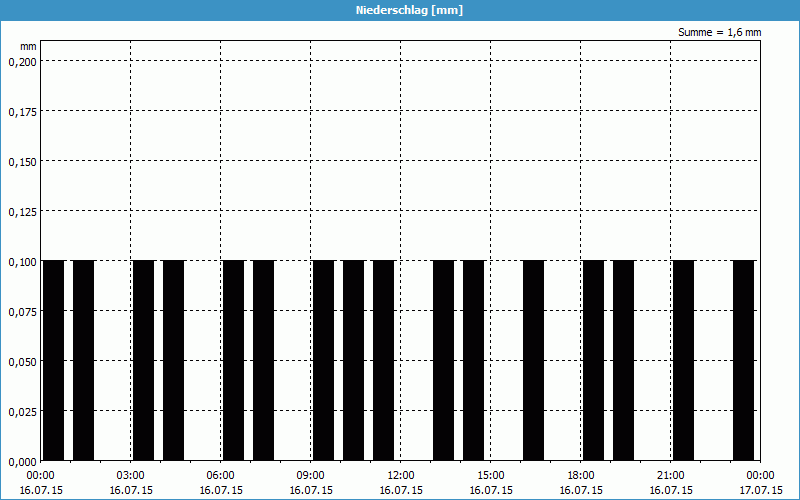The height and width of the screenshot is (500, 800).
Task: Select the precipitation bar starting at 18:00
Action: (593, 360)
